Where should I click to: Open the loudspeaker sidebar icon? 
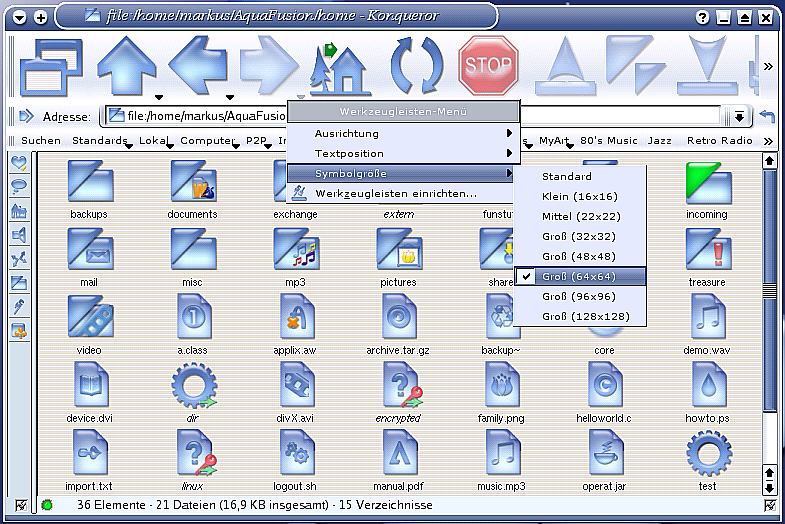(19, 235)
